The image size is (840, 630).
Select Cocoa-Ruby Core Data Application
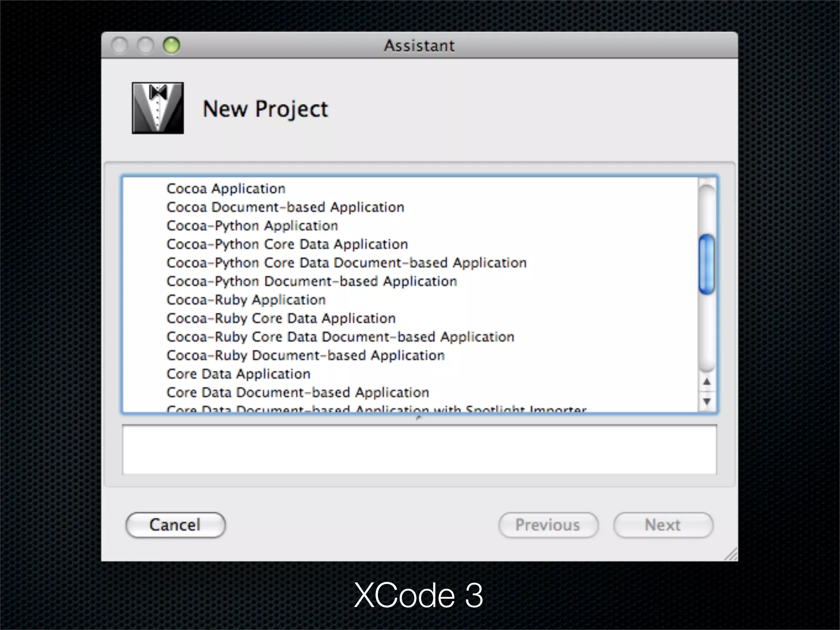[281, 318]
